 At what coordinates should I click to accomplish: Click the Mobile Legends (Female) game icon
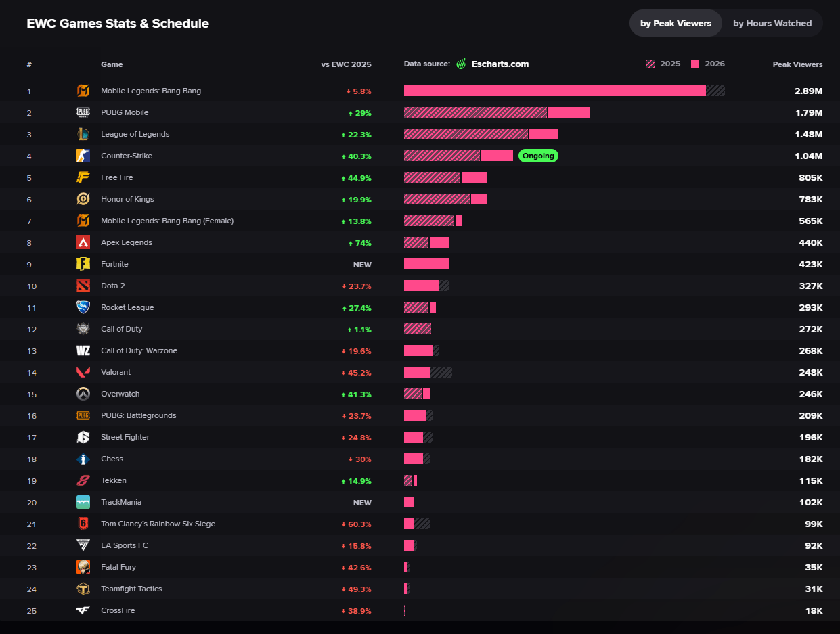(83, 221)
